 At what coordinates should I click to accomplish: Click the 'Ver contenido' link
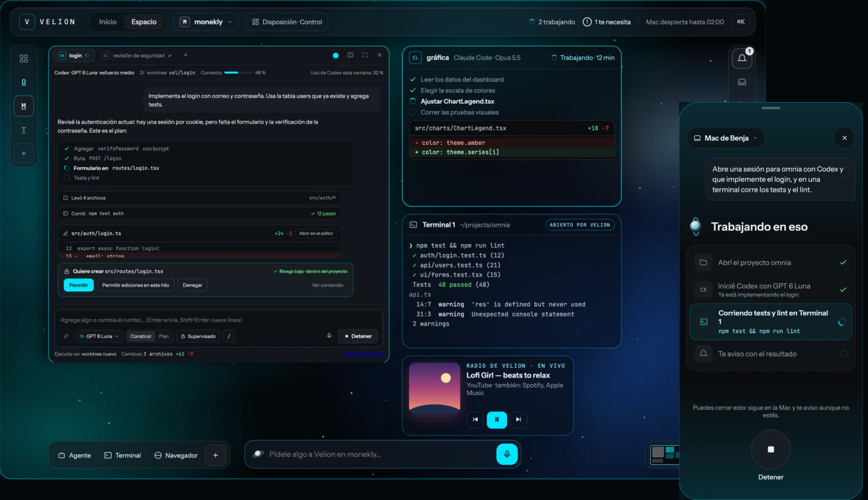[x=327, y=285]
